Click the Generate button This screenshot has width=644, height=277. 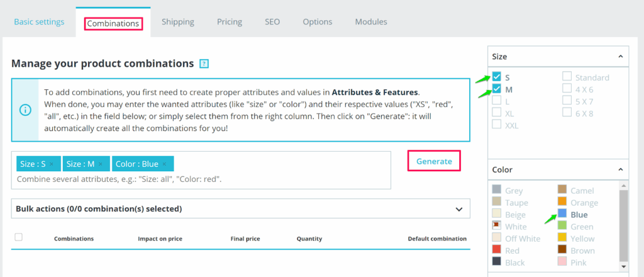(434, 161)
